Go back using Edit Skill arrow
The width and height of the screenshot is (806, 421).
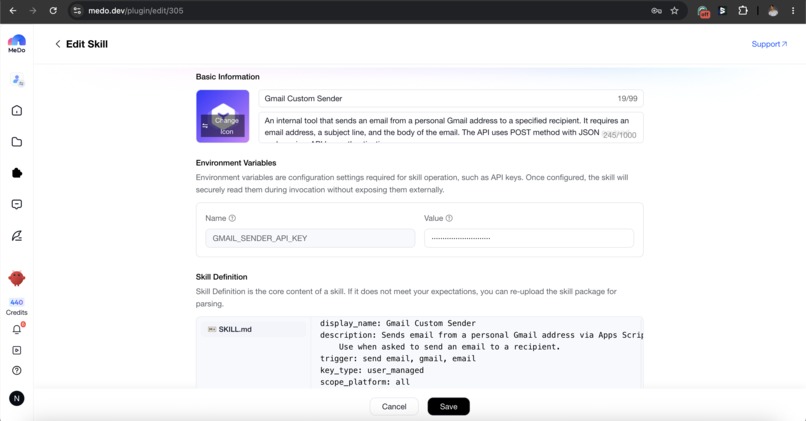58,44
